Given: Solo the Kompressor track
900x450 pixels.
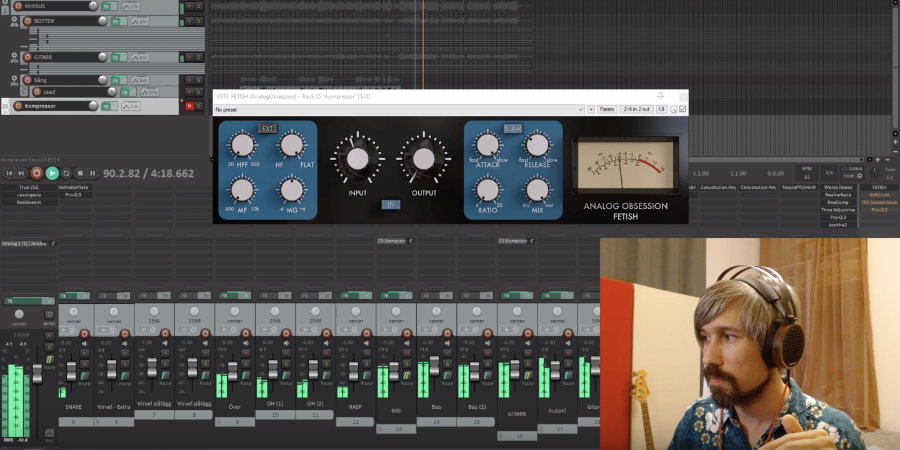Looking at the screenshot, I should pyautogui.click(x=199, y=106).
